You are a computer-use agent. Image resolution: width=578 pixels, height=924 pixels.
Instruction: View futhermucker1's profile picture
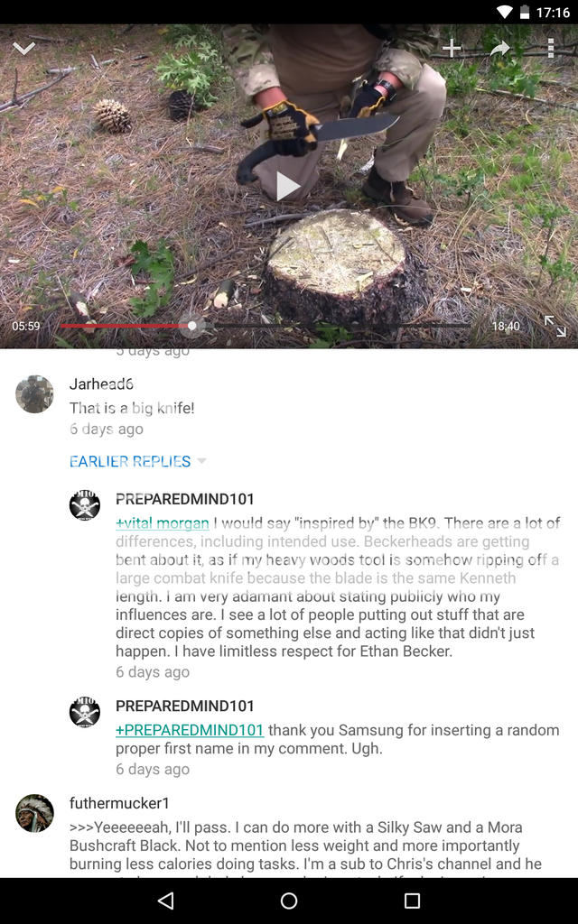[34, 813]
